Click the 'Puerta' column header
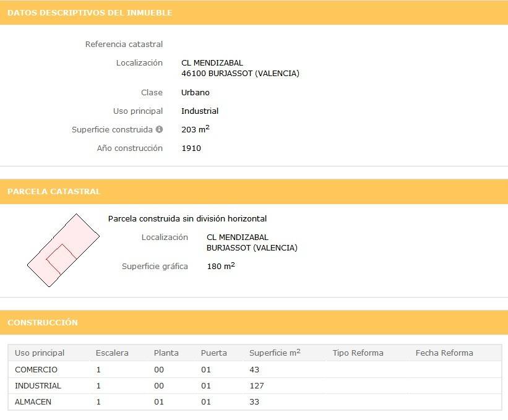The width and height of the screenshot is (508, 420). (214, 353)
